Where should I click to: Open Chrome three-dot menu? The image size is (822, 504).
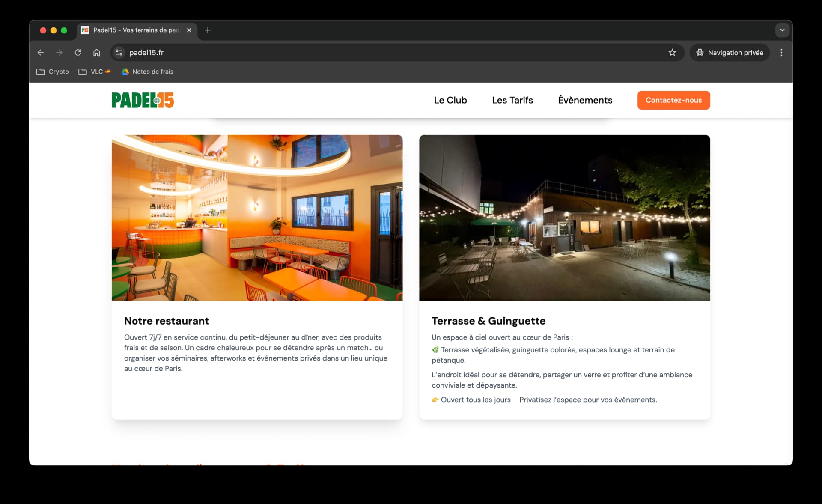(781, 53)
